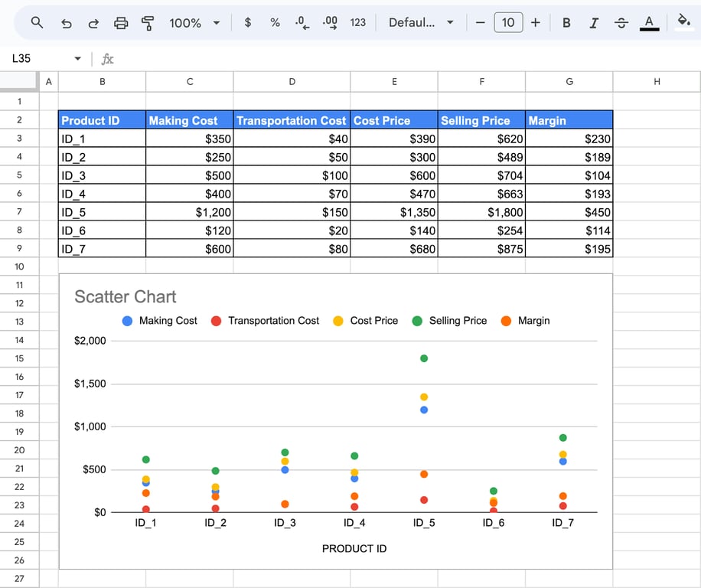This screenshot has width=701, height=588.
Task: Select cell with $875 selling price
Action: [481, 249]
